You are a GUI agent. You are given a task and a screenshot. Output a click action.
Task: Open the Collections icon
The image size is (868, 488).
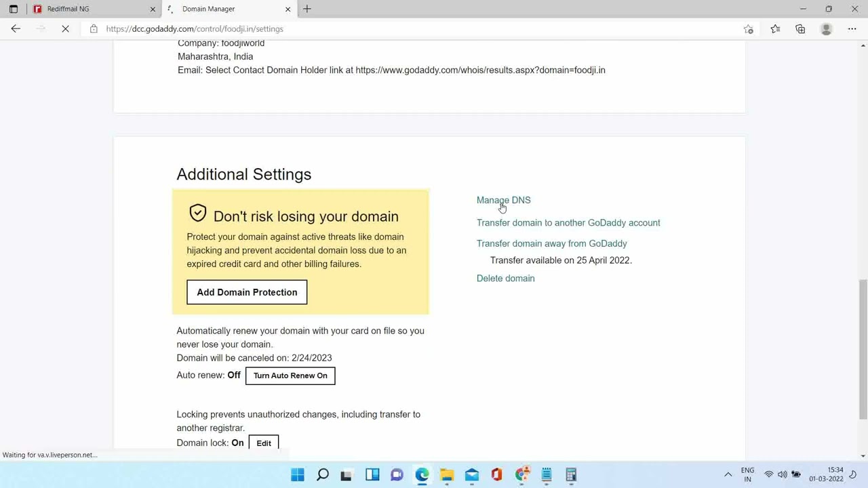(800, 28)
